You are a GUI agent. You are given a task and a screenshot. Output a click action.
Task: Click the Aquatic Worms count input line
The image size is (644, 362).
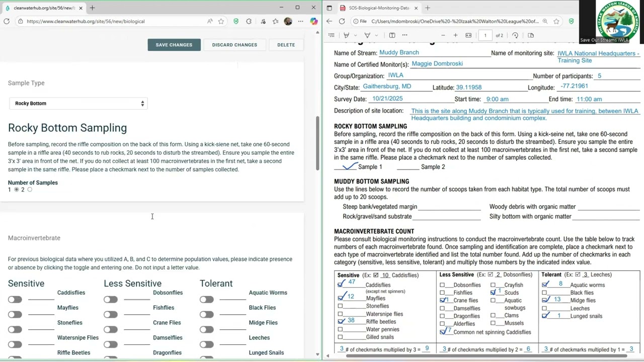point(232,296)
